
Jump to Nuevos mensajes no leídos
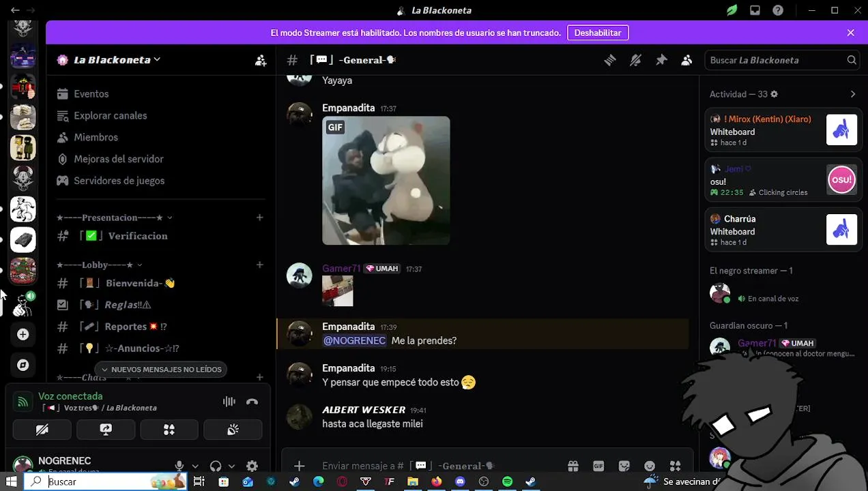[161, 370]
